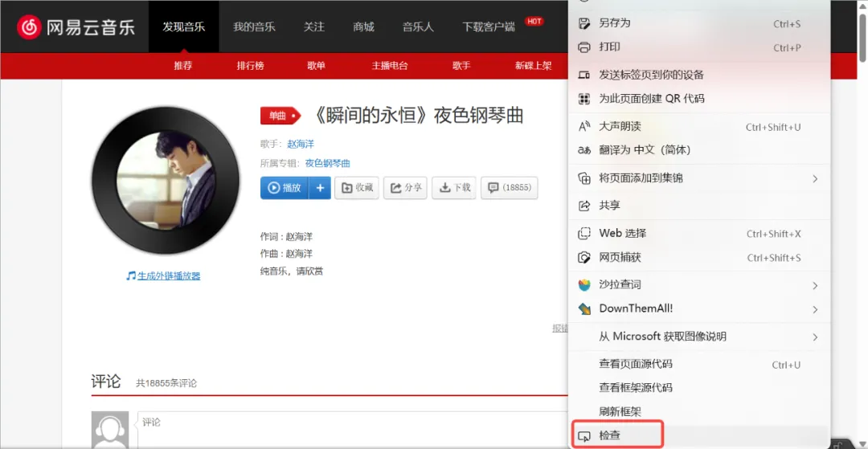Screen dimensions: 868x449
Task: Click the plus add-to-playlist button
Action: click(x=320, y=188)
